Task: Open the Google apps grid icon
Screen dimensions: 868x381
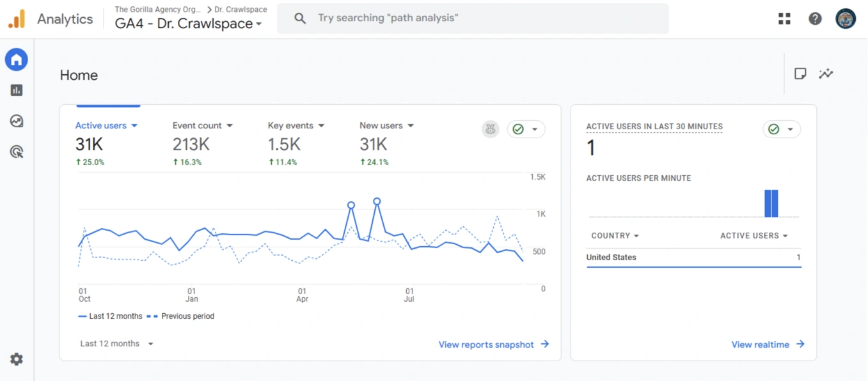Action: [784, 19]
